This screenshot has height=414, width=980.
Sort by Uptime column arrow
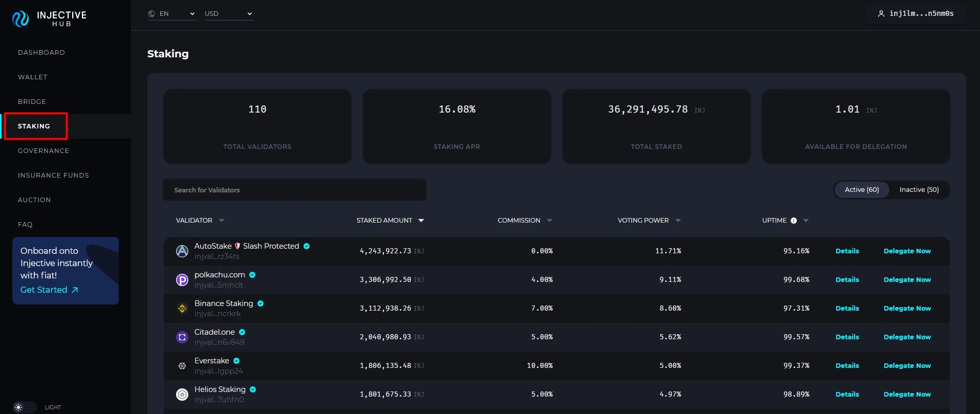point(806,221)
